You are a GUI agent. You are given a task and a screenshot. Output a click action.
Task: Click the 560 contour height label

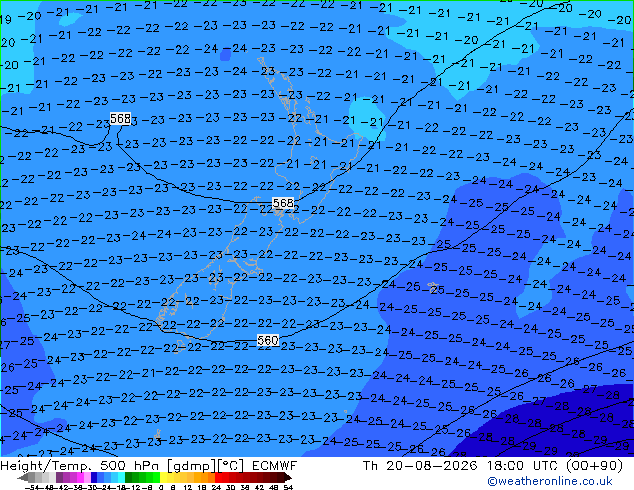pyautogui.click(x=268, y=340)
